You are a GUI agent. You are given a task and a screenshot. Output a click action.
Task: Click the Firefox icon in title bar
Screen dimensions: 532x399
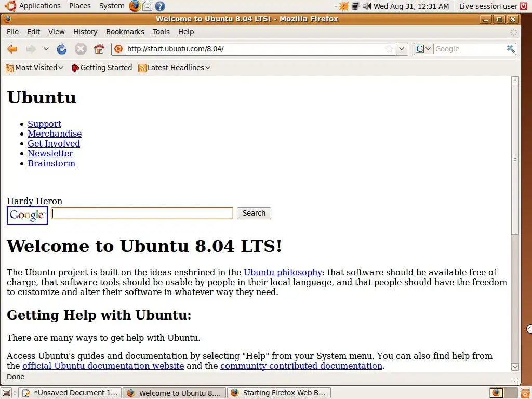coord(8,19)
